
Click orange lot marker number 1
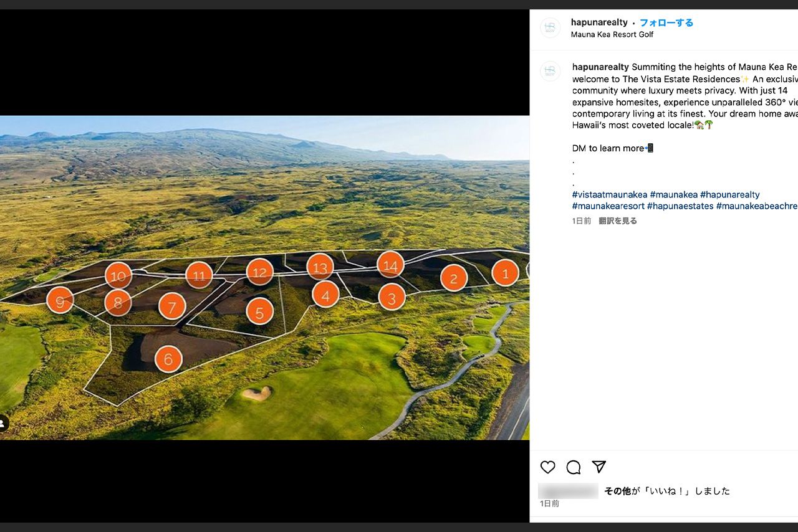click(505, 273)
